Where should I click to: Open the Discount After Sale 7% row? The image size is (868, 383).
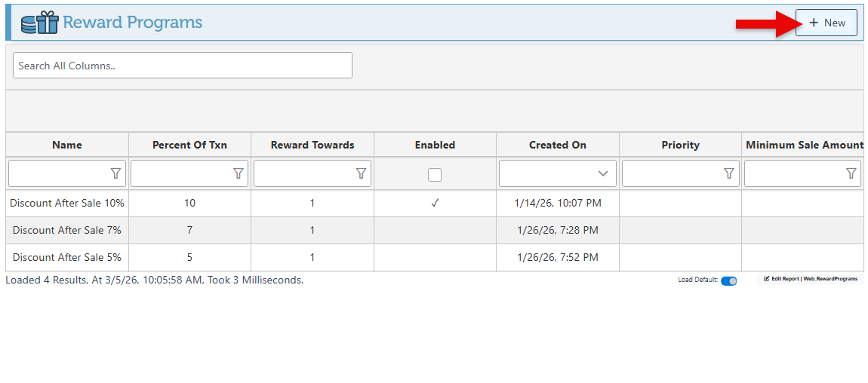[67, 230]
